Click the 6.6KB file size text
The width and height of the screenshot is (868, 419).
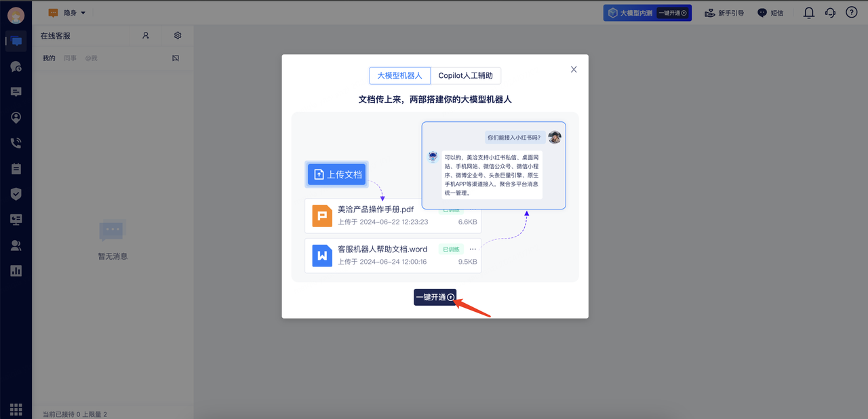click(x=467, y=222)
